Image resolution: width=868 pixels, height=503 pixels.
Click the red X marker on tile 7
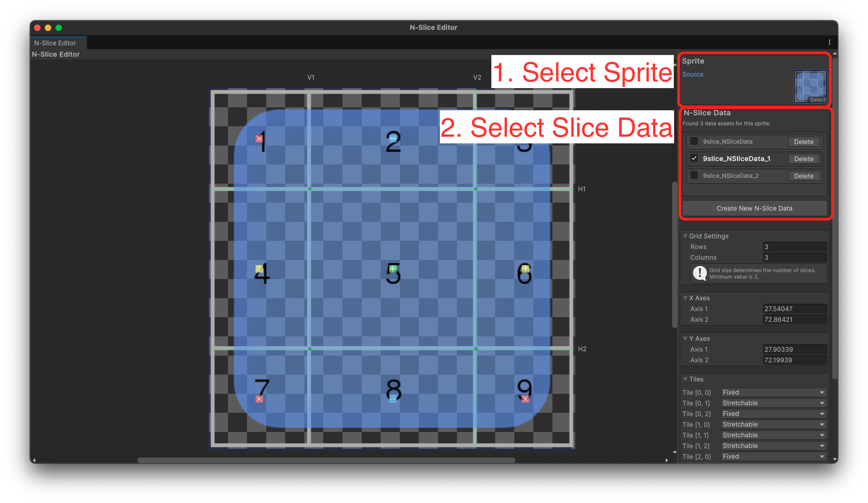point(259,399)
